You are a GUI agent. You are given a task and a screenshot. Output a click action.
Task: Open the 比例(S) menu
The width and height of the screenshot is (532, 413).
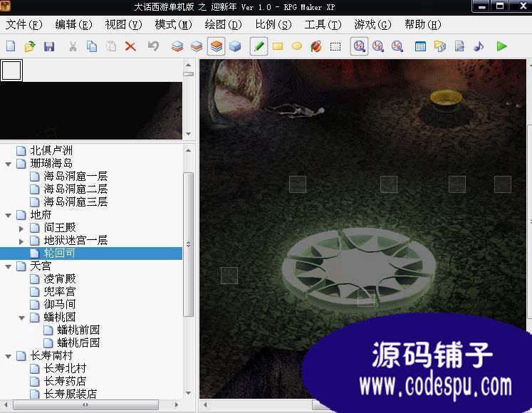click(x=273, y=24)
